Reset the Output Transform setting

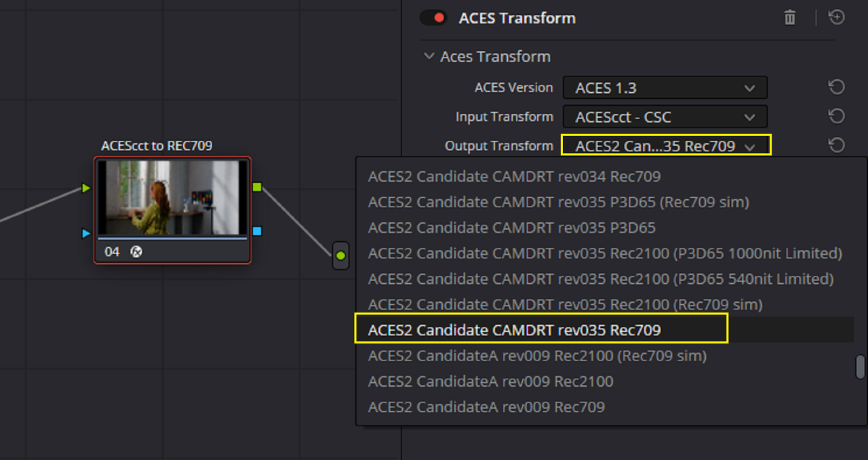tap(837, 146)
